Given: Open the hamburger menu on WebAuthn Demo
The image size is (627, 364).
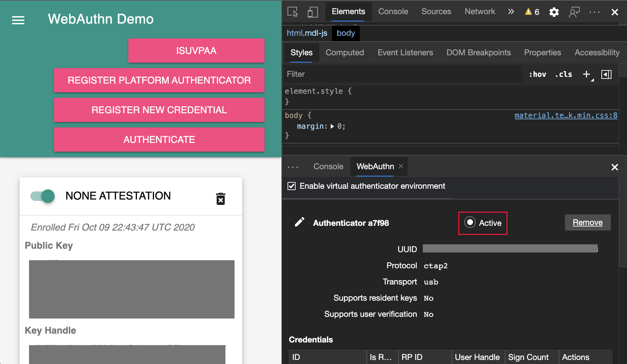Looking at the screenshot, I should pos(18,20).
